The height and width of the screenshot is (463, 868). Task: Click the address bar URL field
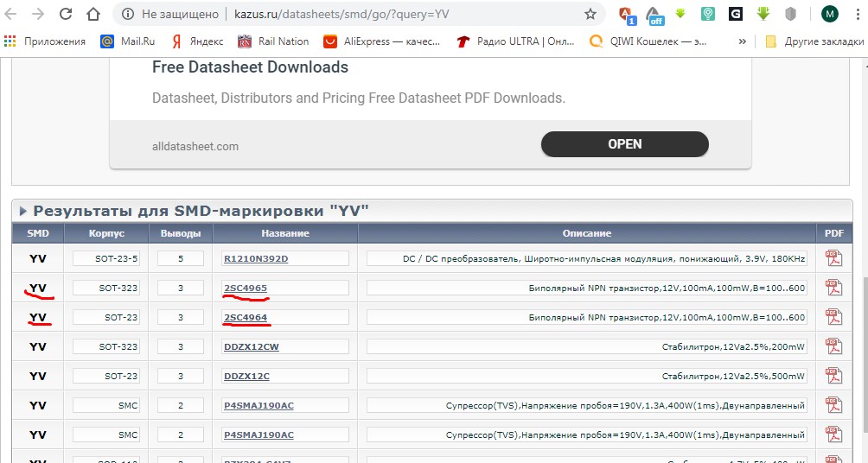[389, 14]
